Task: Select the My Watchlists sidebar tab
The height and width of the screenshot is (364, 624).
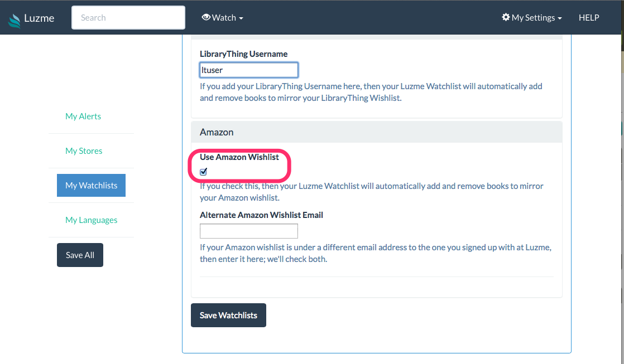Action: 91,185
